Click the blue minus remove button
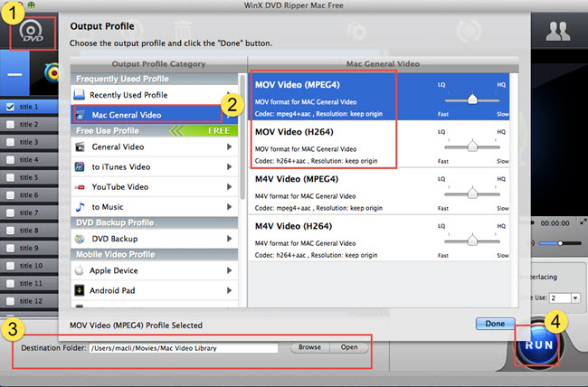This screenshot has width=588, height=387. (x=14, y=73)
